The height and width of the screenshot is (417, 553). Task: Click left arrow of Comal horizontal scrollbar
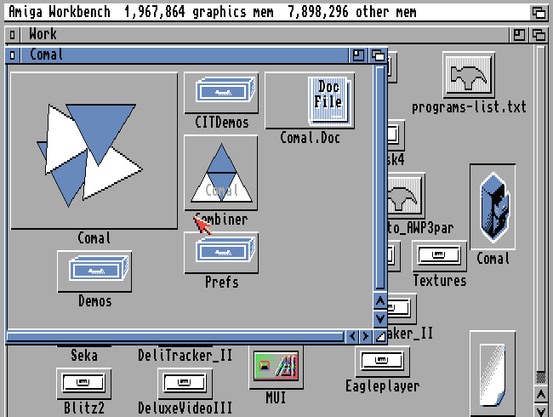(x=352, y=336)
